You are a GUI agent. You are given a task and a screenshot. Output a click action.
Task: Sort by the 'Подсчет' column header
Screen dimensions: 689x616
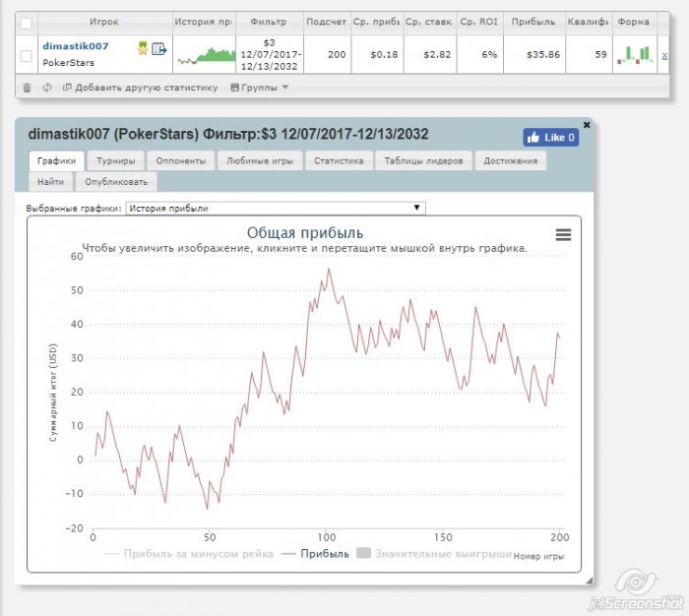327,22
